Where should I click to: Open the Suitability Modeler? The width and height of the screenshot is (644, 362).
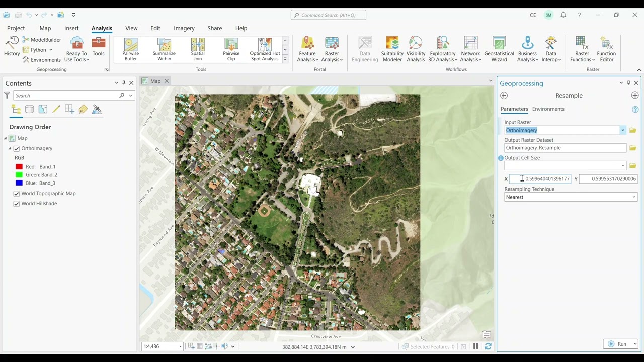(392, 49)
